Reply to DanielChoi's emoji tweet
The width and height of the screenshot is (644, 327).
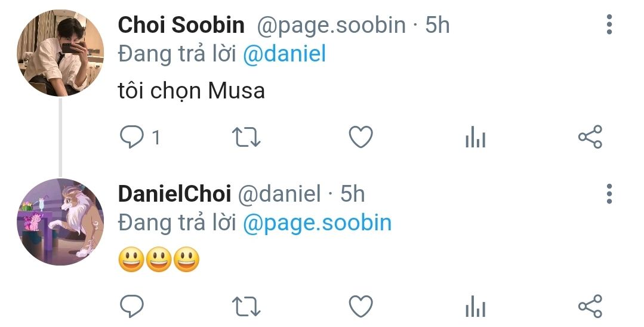click(x=130, y=307)
